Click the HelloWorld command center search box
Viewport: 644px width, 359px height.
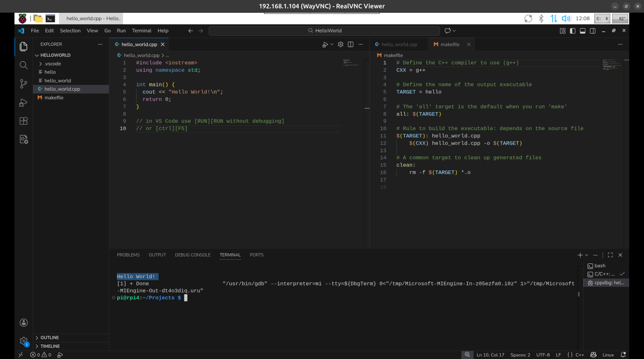pyautogui.click(x=324, y=31)
